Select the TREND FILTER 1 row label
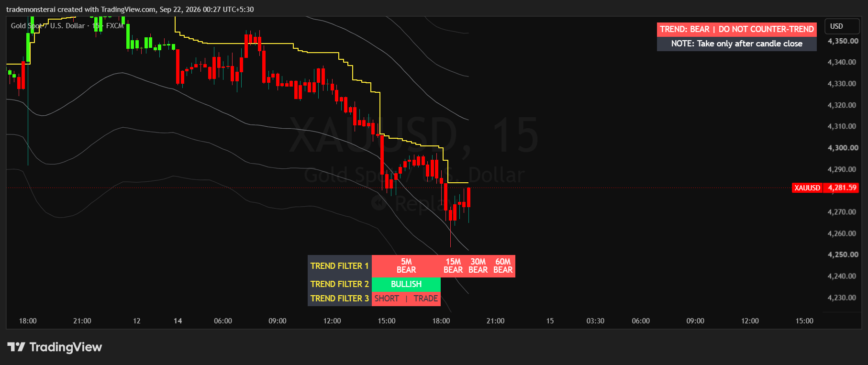Screen dimensions: 868x365 pyautogui.click(x=340, y=266)
